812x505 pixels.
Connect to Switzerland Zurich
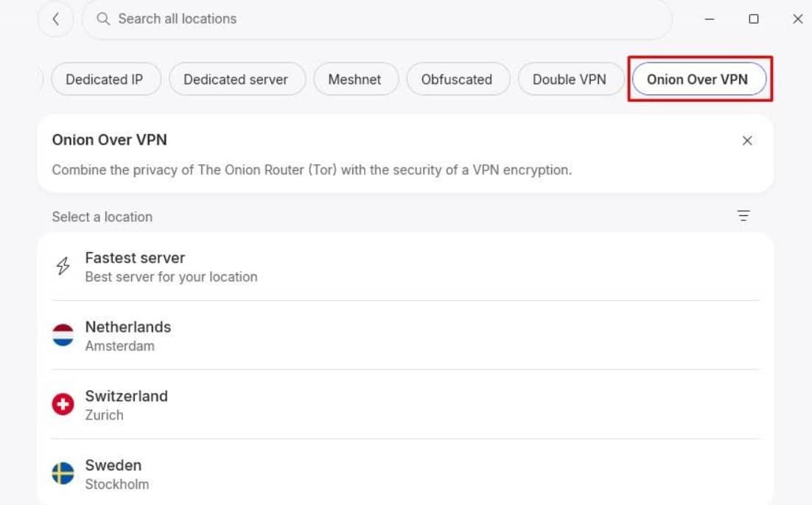[x=405, y=405]
